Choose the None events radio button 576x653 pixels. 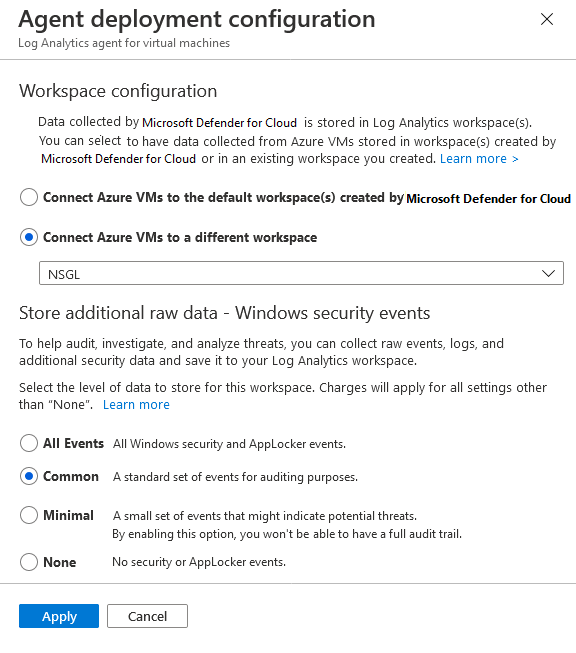click(x=29, y=562)
